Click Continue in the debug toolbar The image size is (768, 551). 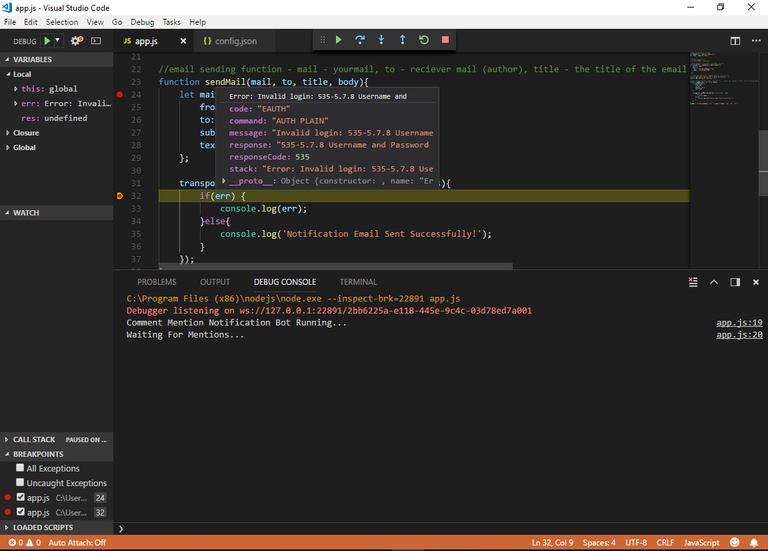click(x=339, y=40)
